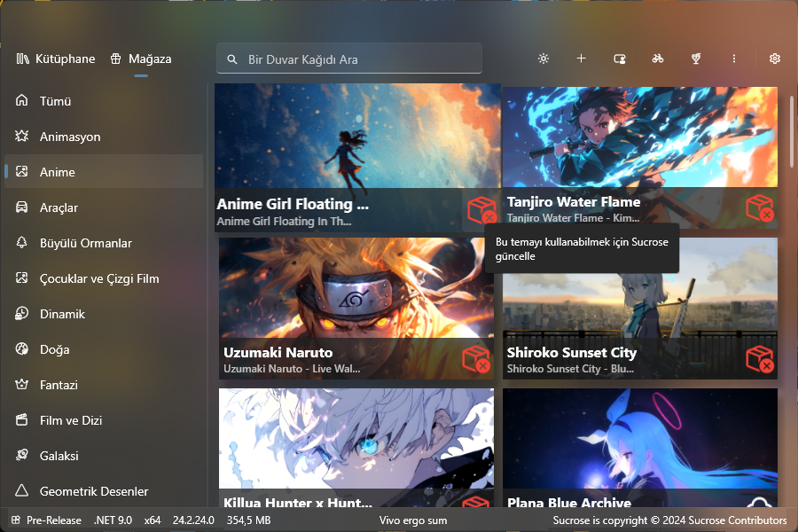
Task: Click the bicycle icon in the toolbar
Action: 658,59
